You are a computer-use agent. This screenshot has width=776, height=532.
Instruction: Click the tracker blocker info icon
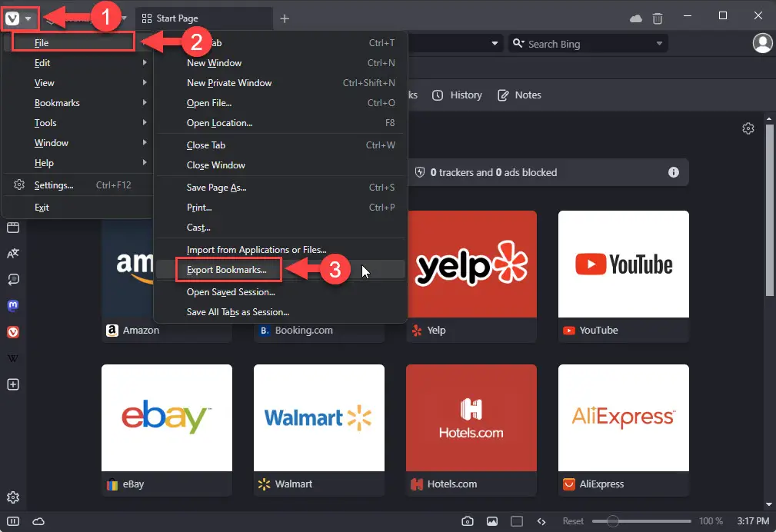pyautogui.click(x=674, y=172)
